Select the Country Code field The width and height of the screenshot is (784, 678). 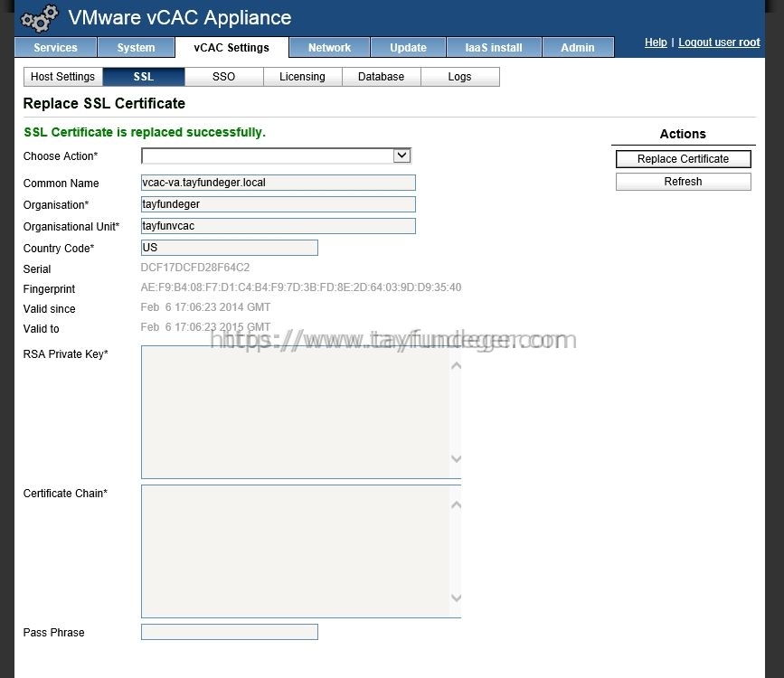click(x=230, y=248)
